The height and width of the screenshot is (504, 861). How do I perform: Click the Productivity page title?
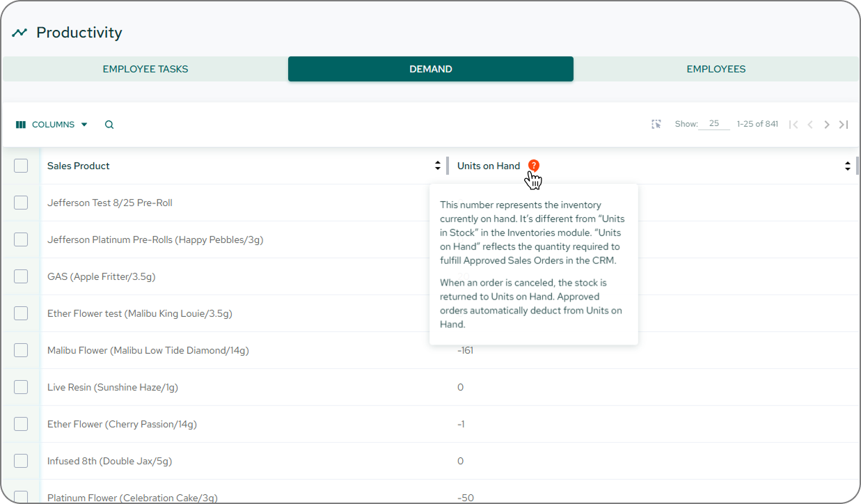click(79, 33)
